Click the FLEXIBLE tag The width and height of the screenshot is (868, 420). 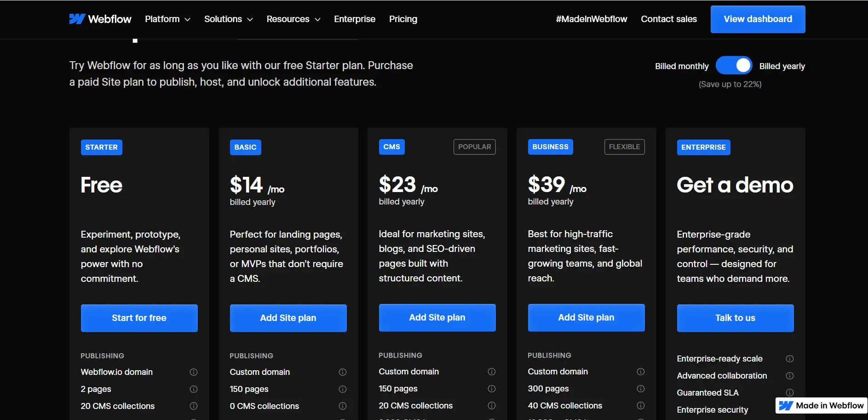pyautogui.click(x=625, y=147)
